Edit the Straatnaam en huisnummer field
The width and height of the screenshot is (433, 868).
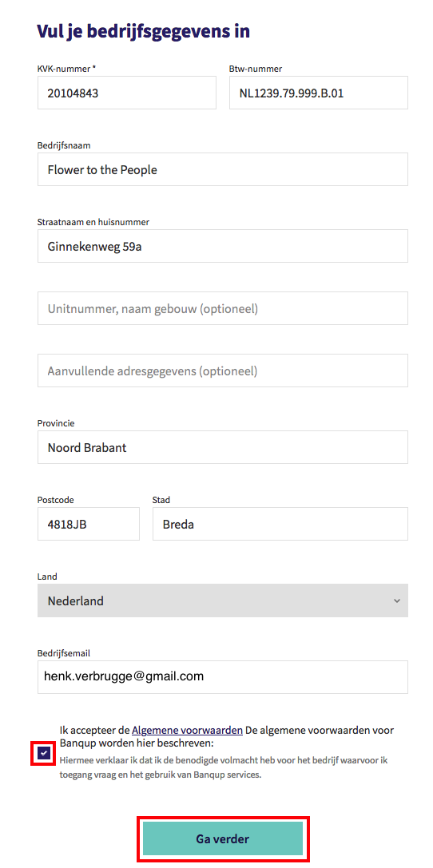pyautogui.click(x=223, y=246)
